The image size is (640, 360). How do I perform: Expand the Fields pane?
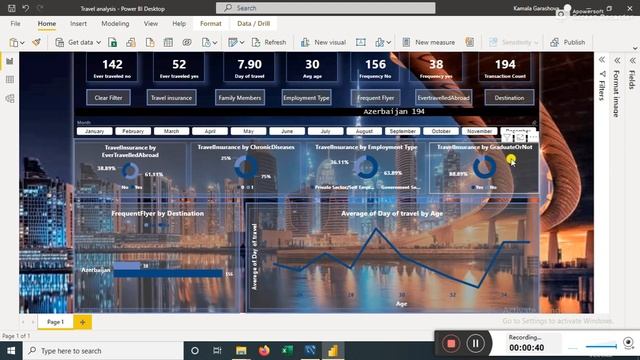click(632, 60)
